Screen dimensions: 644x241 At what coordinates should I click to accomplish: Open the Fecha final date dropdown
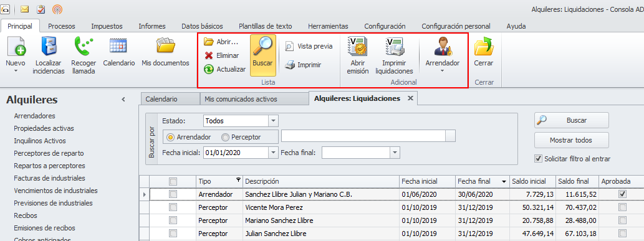[x=395, y=153]
